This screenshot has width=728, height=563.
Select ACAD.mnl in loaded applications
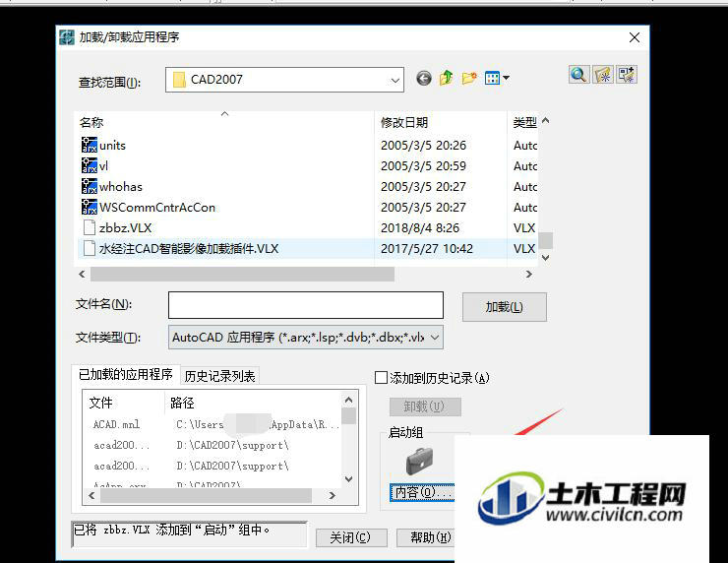(x=116, y=424)
